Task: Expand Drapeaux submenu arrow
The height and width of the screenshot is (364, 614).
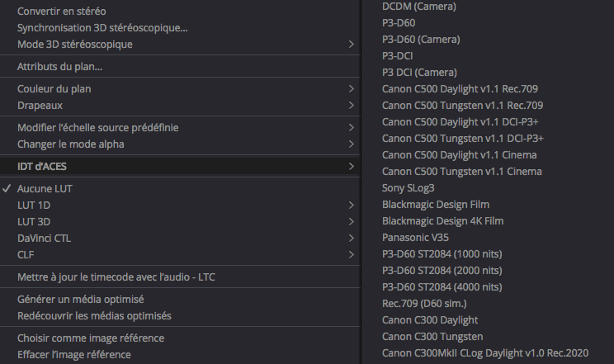Action: coord(352,106)
